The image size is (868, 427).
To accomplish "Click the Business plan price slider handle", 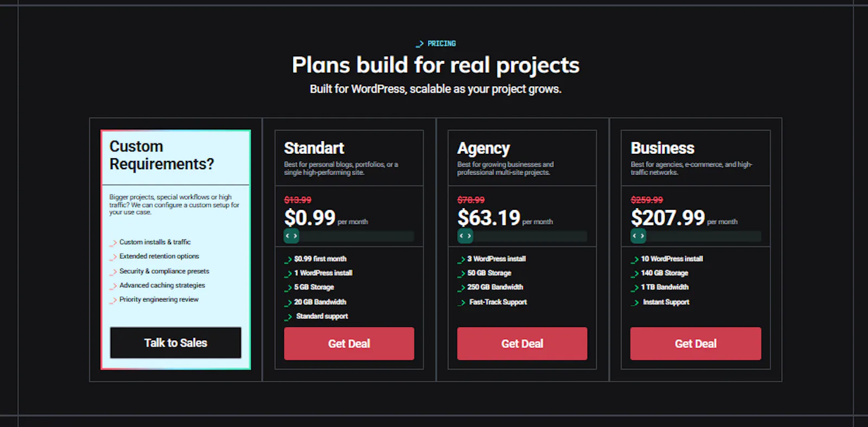I will 638,236.
